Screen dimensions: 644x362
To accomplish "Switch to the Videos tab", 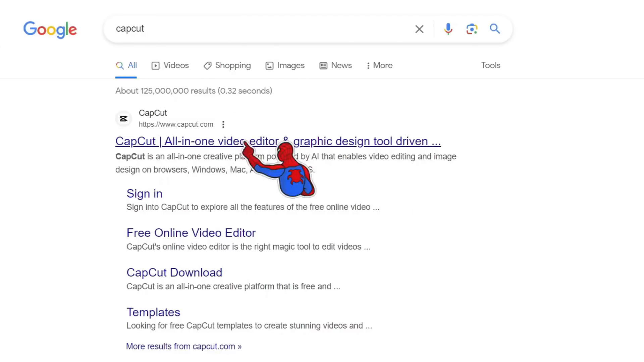I will [170, 65].
